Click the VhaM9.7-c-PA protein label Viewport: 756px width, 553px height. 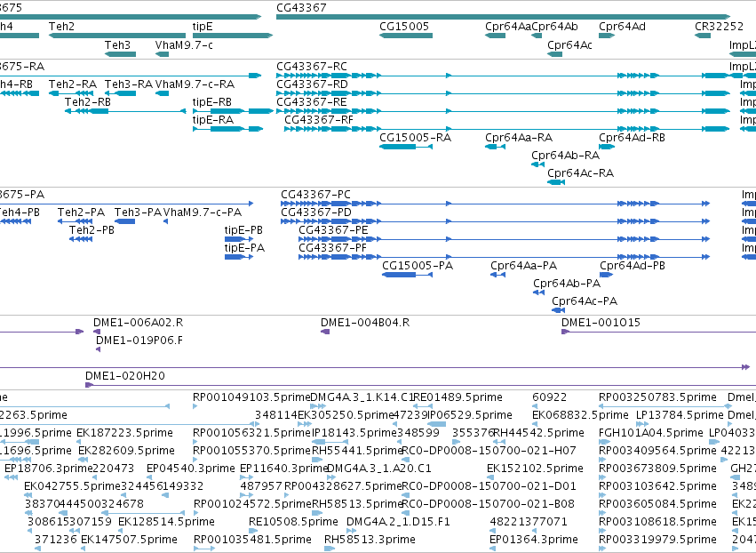pyautogui.click(x=203, y=212)
